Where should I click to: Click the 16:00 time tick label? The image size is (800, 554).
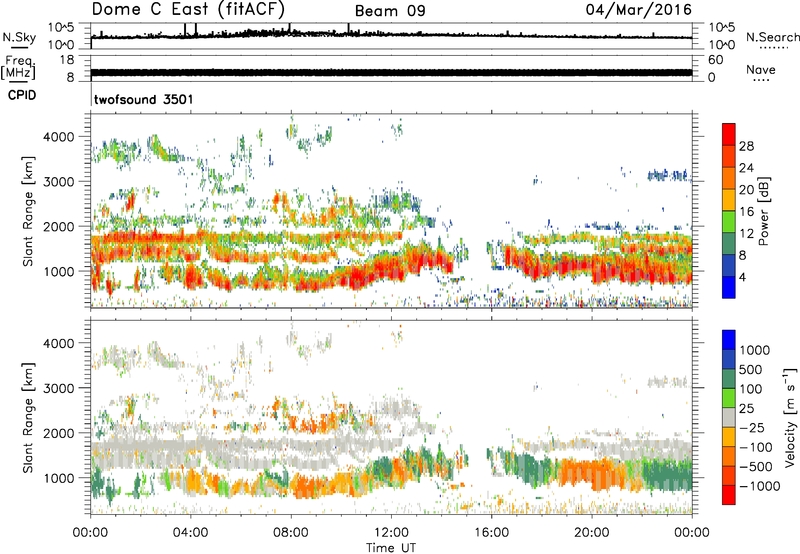click(x=491, y=533)
